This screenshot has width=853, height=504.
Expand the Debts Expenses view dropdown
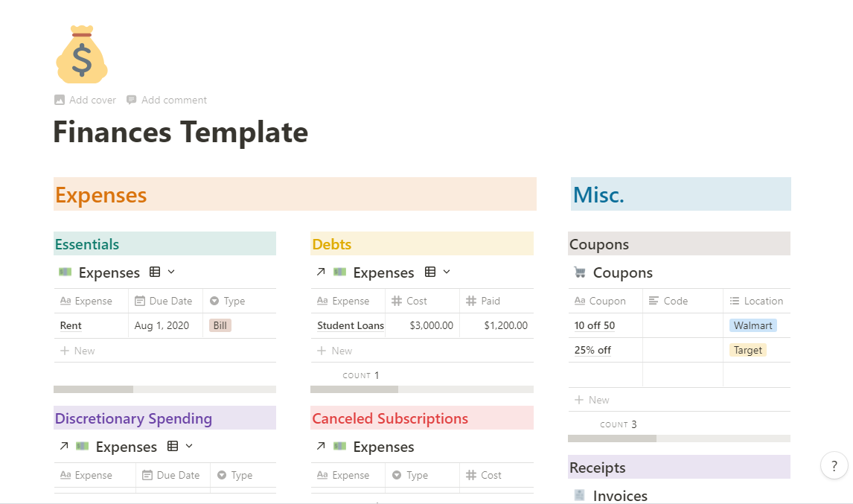tap(447, 272)
